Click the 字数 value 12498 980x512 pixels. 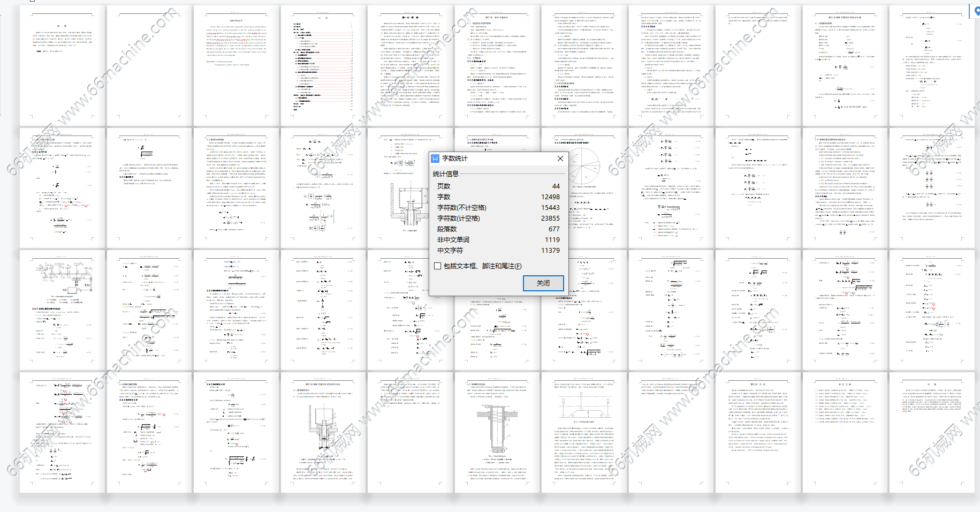[x=550, y=197]
